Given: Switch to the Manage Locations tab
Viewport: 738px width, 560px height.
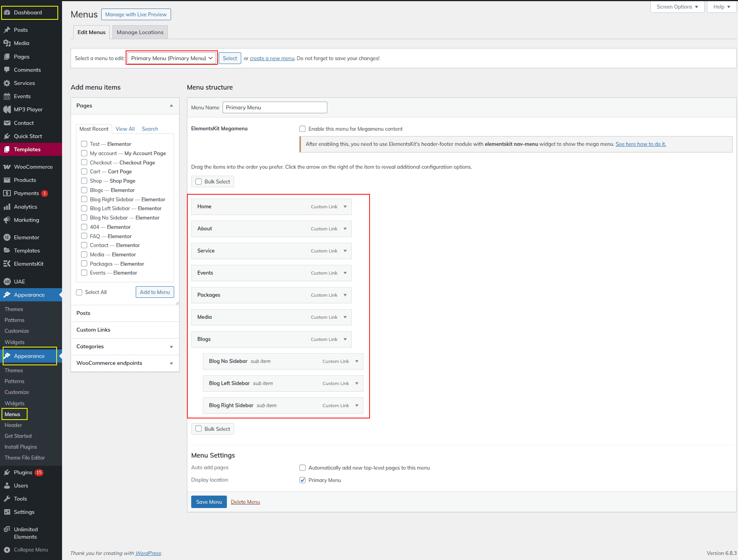Looking at the screenshot, I should coord(140,32).
